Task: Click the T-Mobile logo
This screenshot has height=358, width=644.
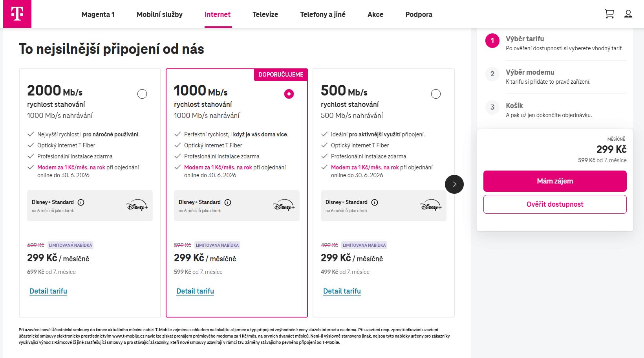Action: [17, 14]
